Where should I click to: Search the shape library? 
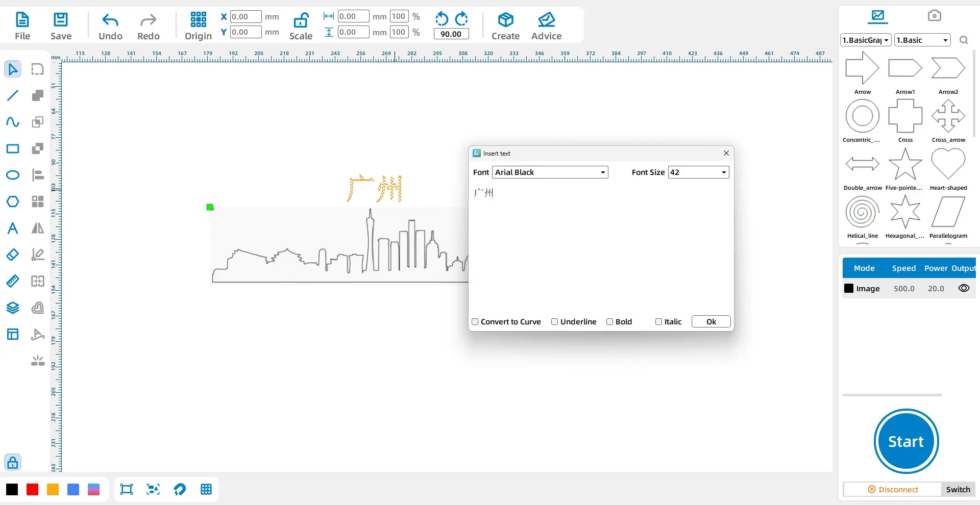tap(964, 40)
